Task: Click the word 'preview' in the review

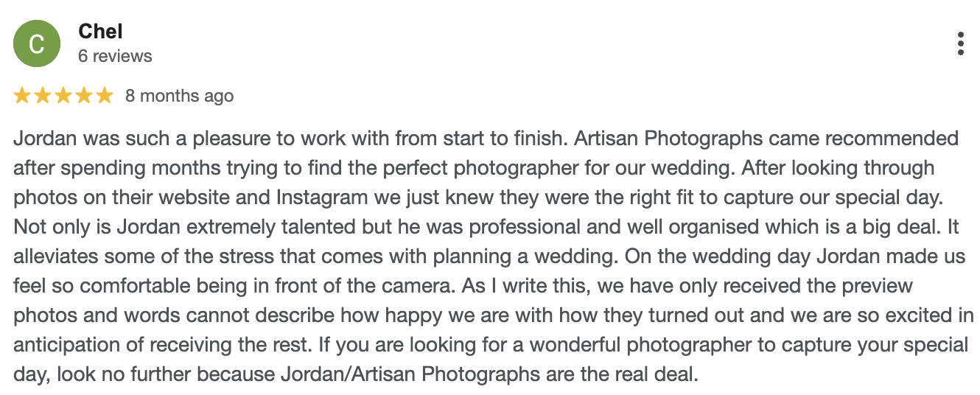Action: click(x=881, y=286)
